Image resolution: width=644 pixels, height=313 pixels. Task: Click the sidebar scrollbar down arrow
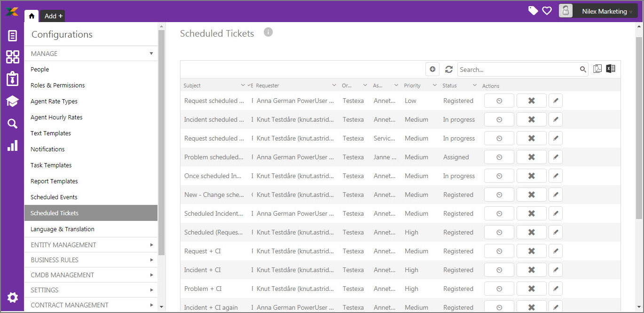click(x=162, y=307)
